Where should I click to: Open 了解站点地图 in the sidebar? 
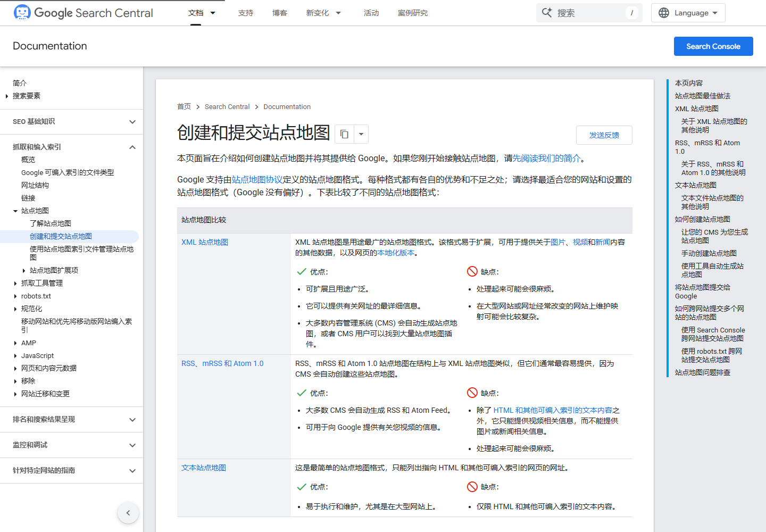pyautogui.click(x=51, y=223)
